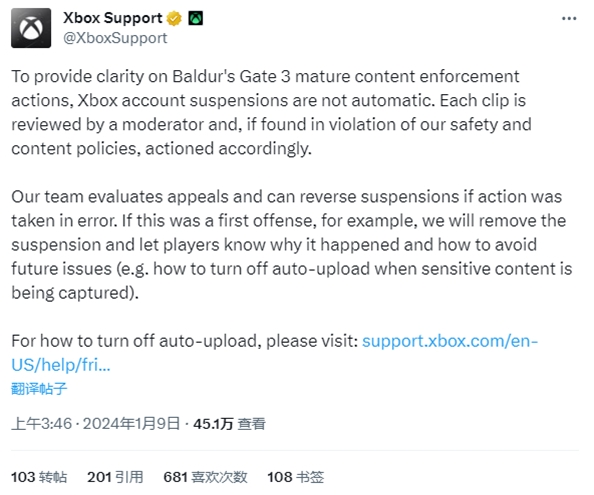The height and width of the screenshot is (495, 594).
Task: Open the three-dot more options menu
Action: pos(569,18)
